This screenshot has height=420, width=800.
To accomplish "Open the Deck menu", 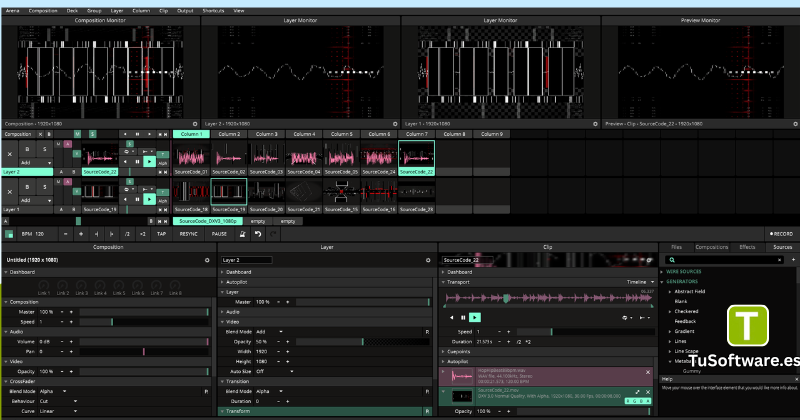I will [x=72, y=11].
